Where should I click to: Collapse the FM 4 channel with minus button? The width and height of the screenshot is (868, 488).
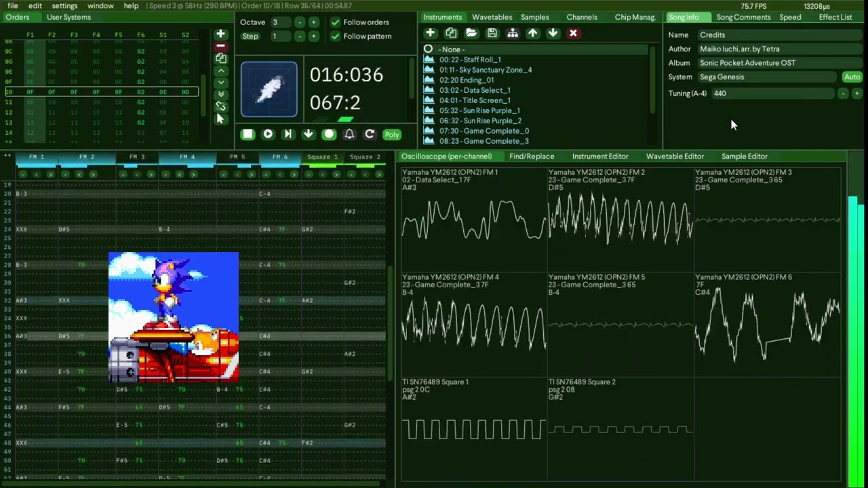pyautogui.click(x=165, y=174)
